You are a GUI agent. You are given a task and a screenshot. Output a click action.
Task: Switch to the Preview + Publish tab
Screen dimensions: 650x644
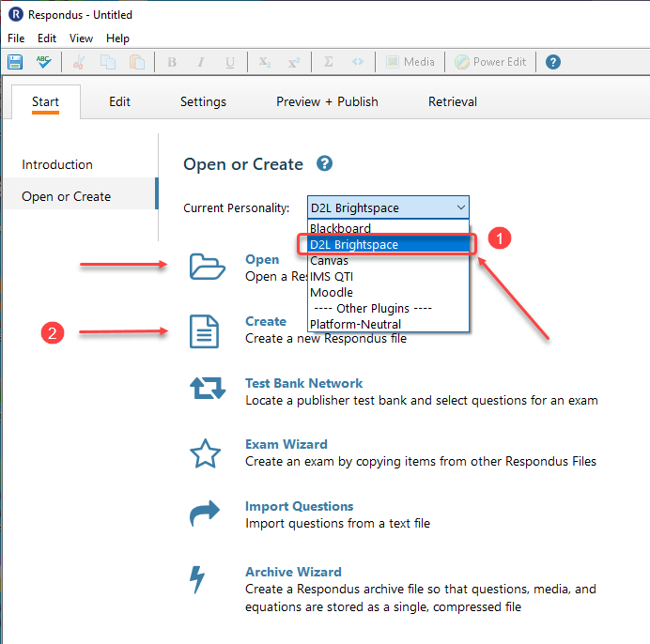[327, 101]
